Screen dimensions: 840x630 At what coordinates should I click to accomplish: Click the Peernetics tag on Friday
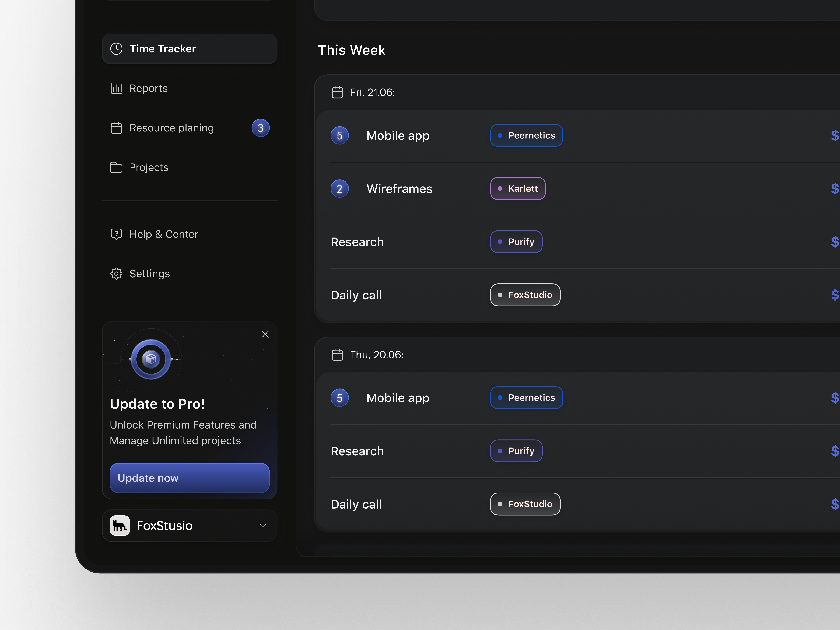tap(526, 135)
